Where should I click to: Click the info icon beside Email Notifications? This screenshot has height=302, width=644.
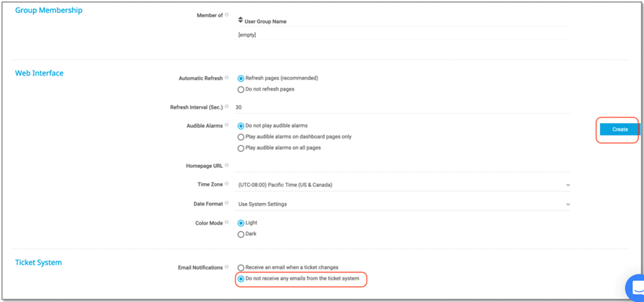(226, 267)
